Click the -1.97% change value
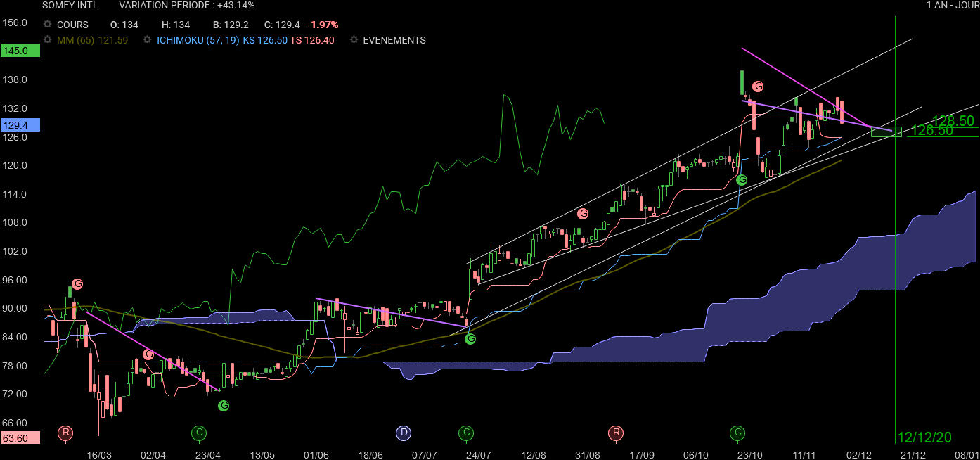 pyautogui.click(x=321, y=25)
